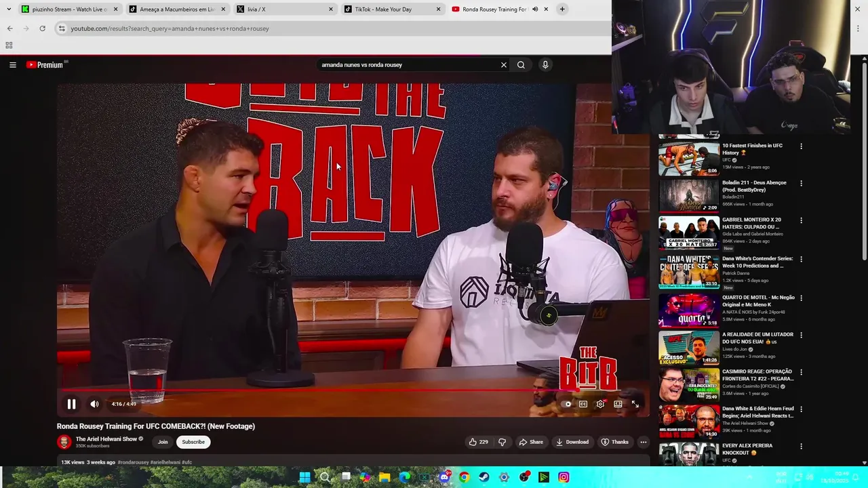Screen dimensions: 868x488
Task: Open options for Dana White's Contender Series
Action: pyautogui.click(x=801, y=260)
